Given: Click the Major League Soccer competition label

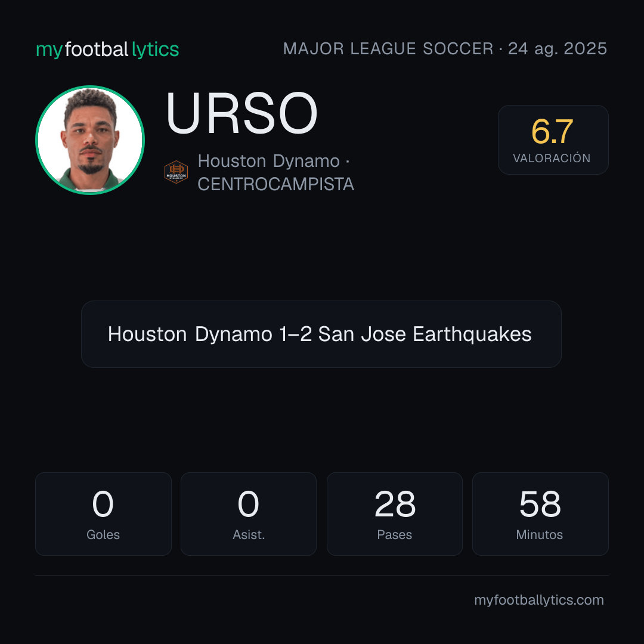Looking at the screenshot, I should (388, 49).
